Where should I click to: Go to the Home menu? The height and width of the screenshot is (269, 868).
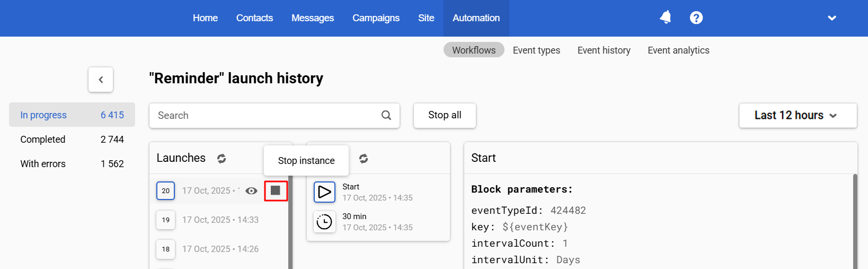click(x=205, y=18)
